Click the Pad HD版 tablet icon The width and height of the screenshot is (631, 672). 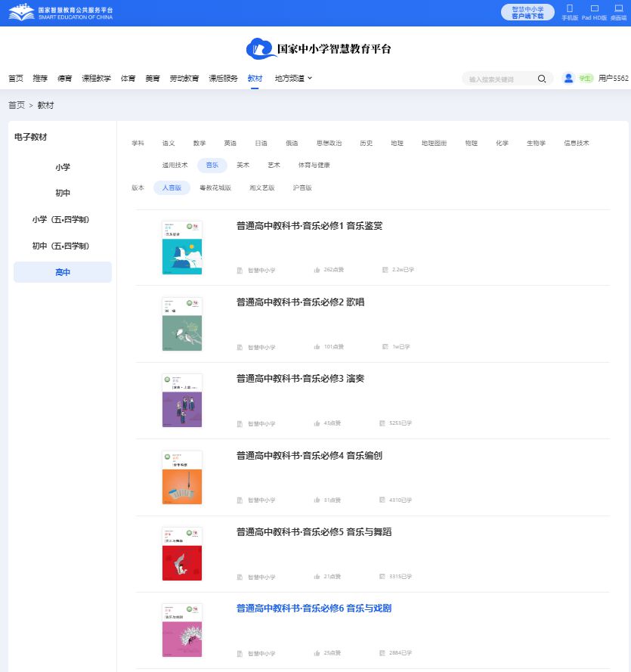pyautogui.click(x=594, y=8)
